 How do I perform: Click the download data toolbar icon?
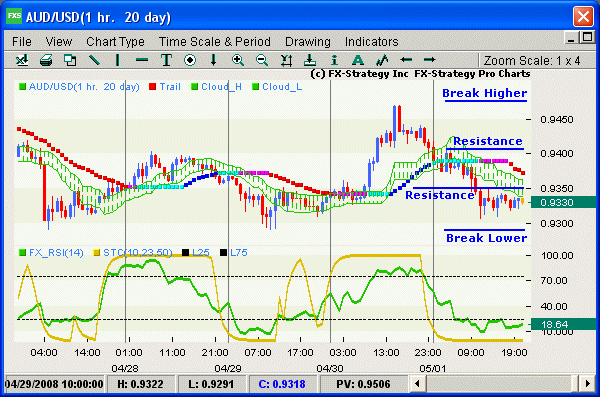pos(310,60)
